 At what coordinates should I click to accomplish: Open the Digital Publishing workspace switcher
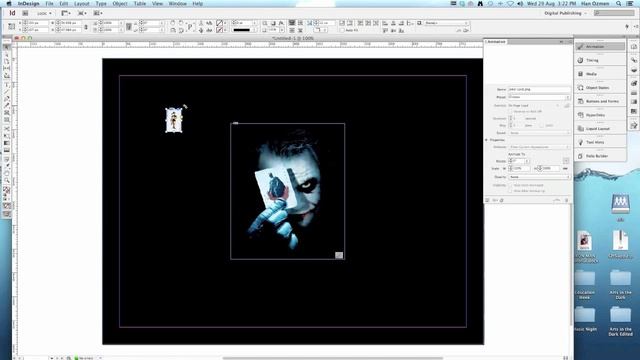(x=565, y=13)
